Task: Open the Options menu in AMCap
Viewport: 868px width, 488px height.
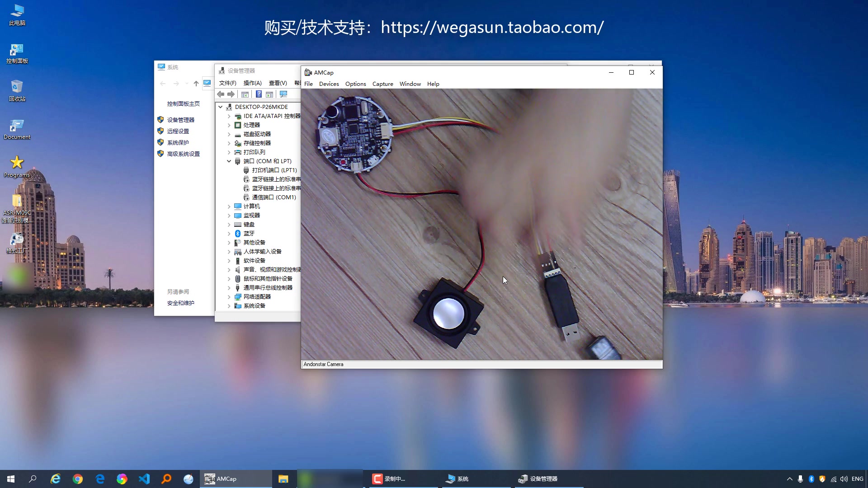Action: (355, 84)
